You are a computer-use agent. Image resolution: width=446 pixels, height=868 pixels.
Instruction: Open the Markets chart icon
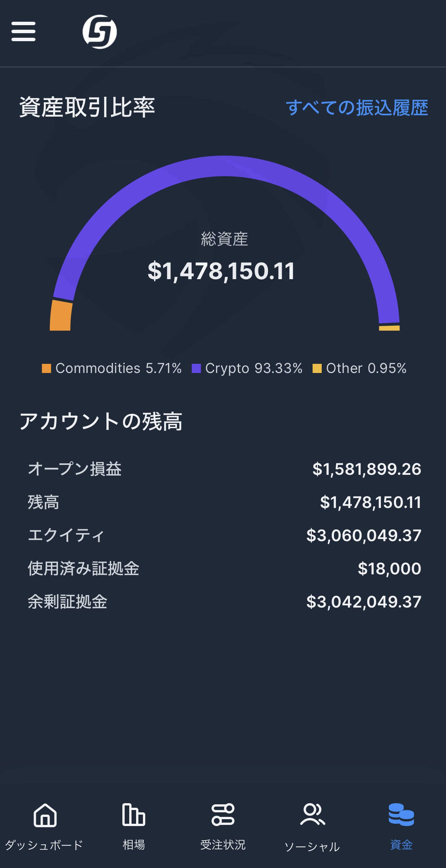133,815
